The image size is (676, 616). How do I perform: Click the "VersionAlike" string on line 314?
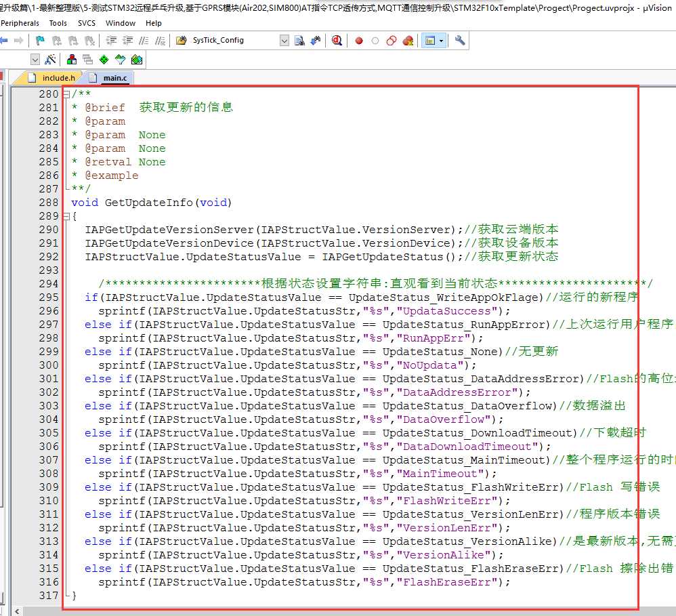pos(444,555)
